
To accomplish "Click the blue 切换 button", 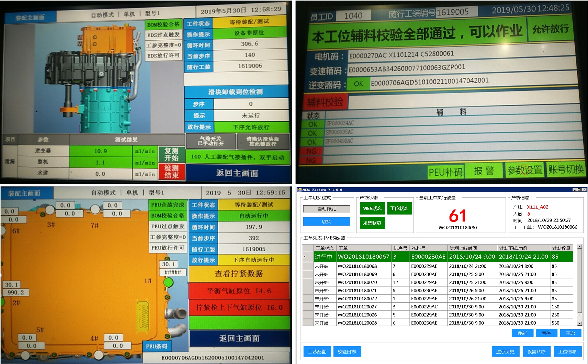I will [x=326, y=221].
